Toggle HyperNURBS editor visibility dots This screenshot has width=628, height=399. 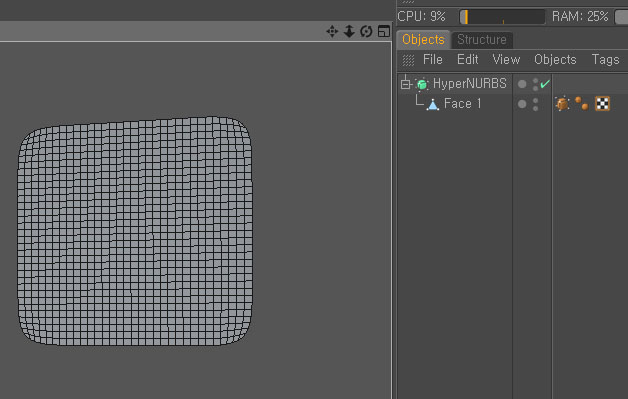coord(535,84)
